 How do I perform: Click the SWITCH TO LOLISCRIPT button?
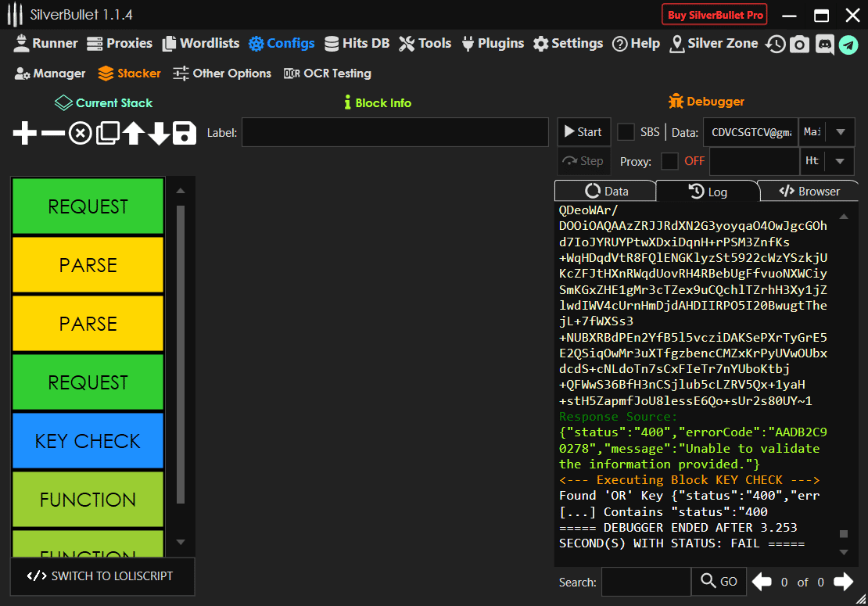[102, 576]
